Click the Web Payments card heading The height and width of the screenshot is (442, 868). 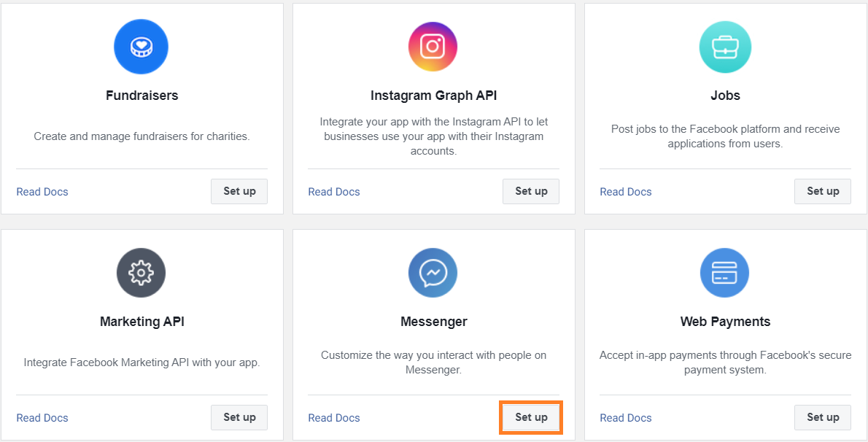(725, 322)
